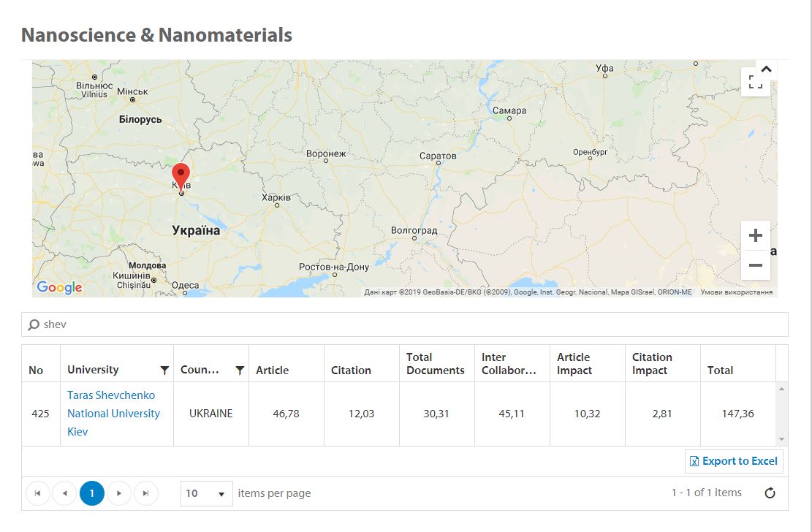This screenshot has height=532, width=812.
Task: Toggle fullscreen map view
Action: pyautogui.click(x=756, y=82)
